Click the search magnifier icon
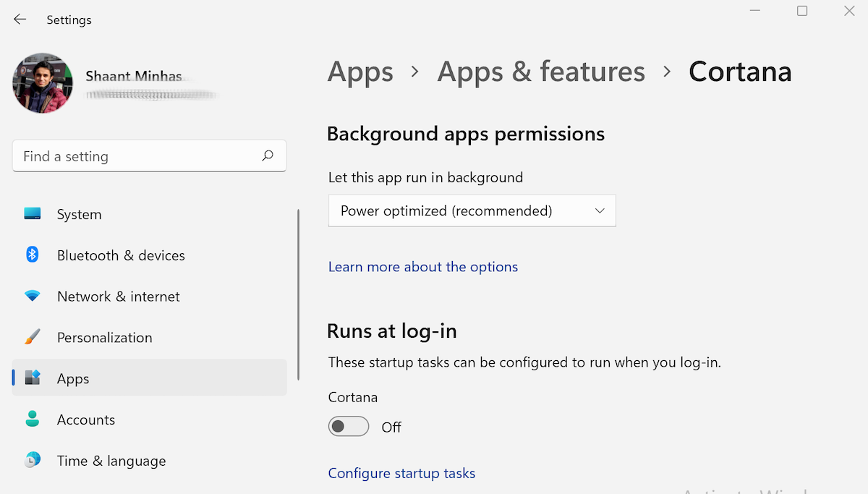868x494 pixels. [267, 156]
